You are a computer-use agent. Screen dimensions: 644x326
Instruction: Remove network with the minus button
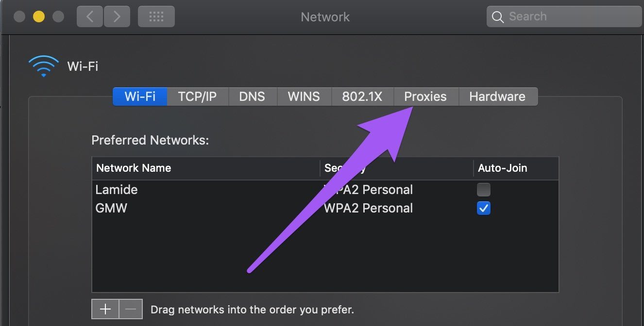131,309
